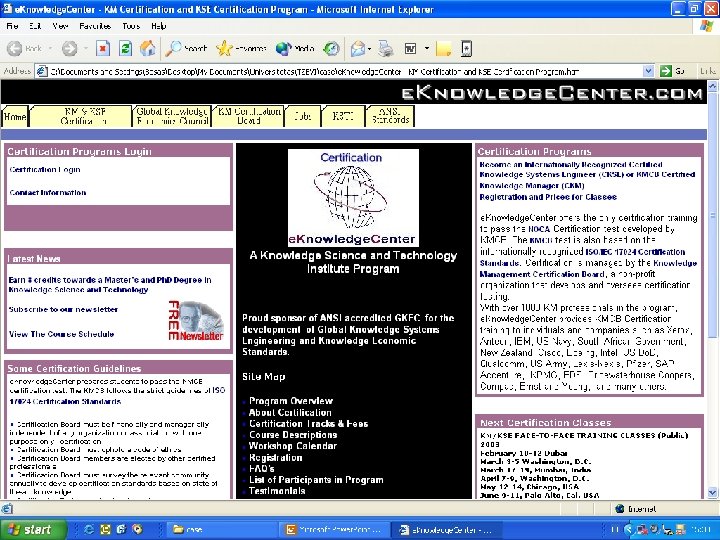Click the eKnowledgeCenter taskbar button

(x=447, y=529)
